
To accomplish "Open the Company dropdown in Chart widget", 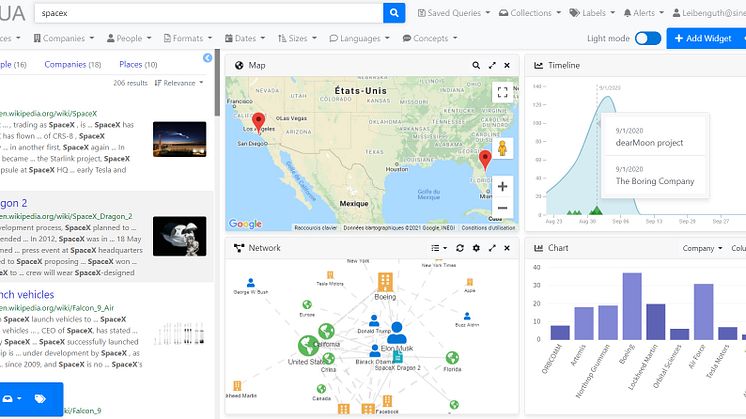I will click(700, 248).
